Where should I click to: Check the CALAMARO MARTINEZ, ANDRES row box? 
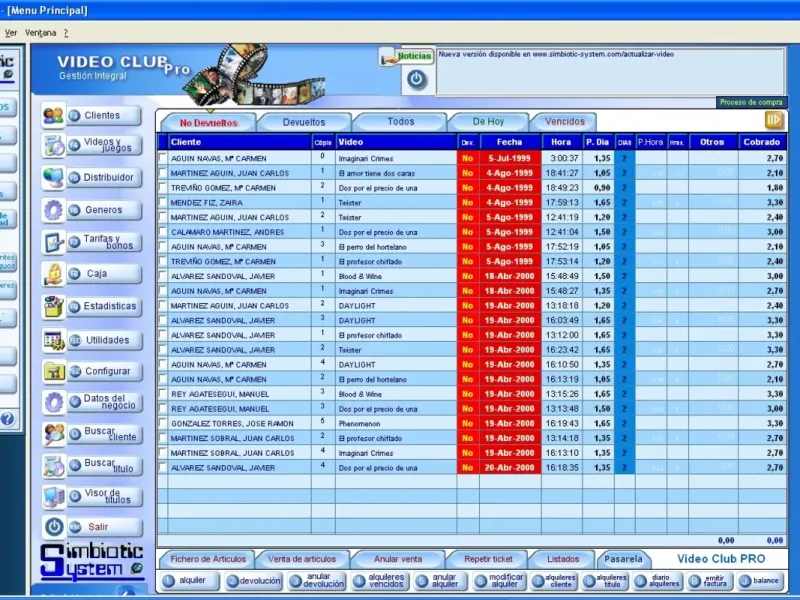tap(162, 232)
